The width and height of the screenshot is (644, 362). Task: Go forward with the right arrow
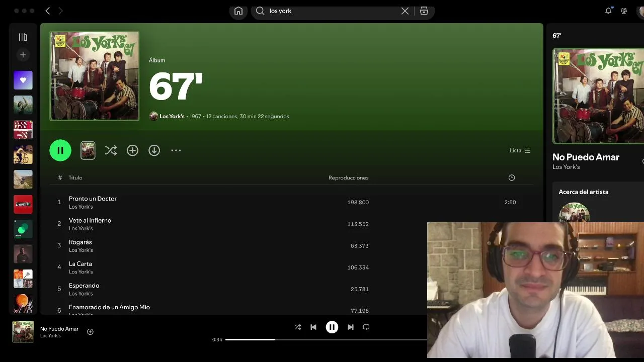pyautogui.click(x=61, y=11)
